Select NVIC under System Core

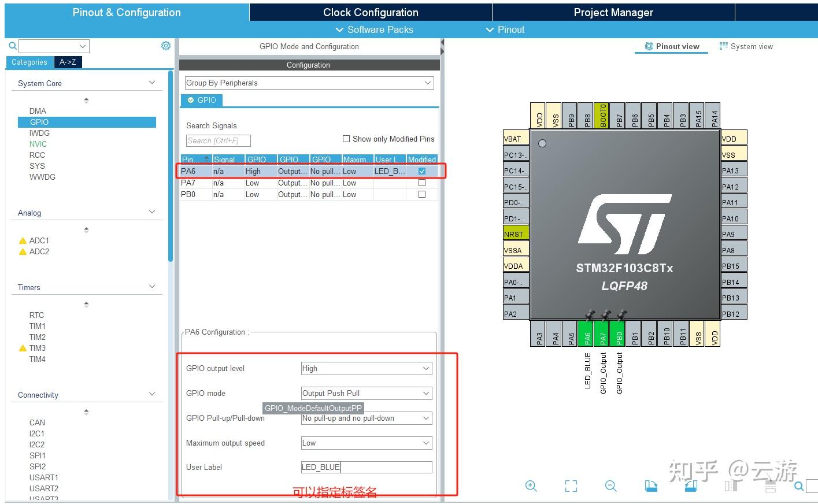pos(37,144)
